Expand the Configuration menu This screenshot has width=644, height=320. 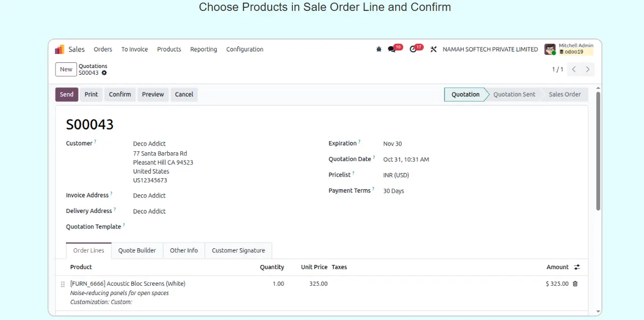[x=245, y=49]
